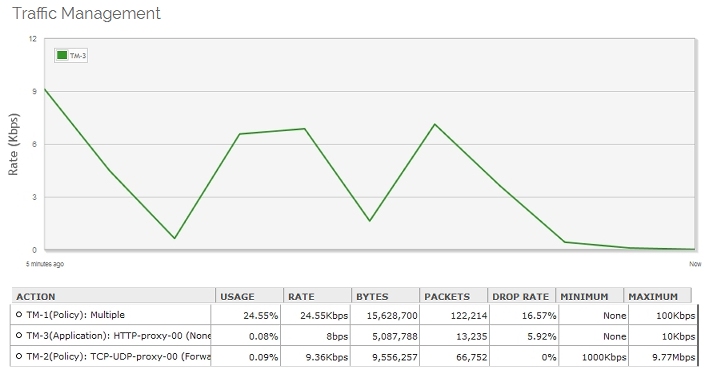Image resolution: width=717 pixels, height=382 pixels.
Task: Click the 'TM-3(Application): HTTP-proxy-00' row label
Action: click(118, 336)
